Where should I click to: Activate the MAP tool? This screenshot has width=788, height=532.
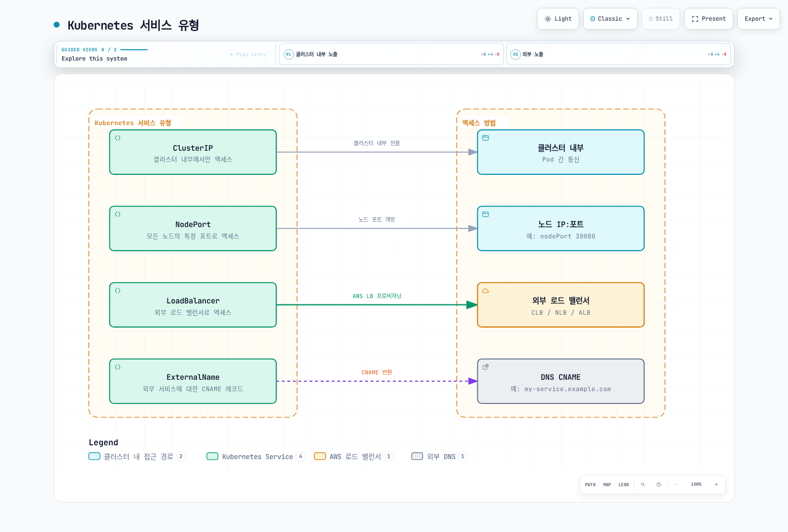(607, 485)
